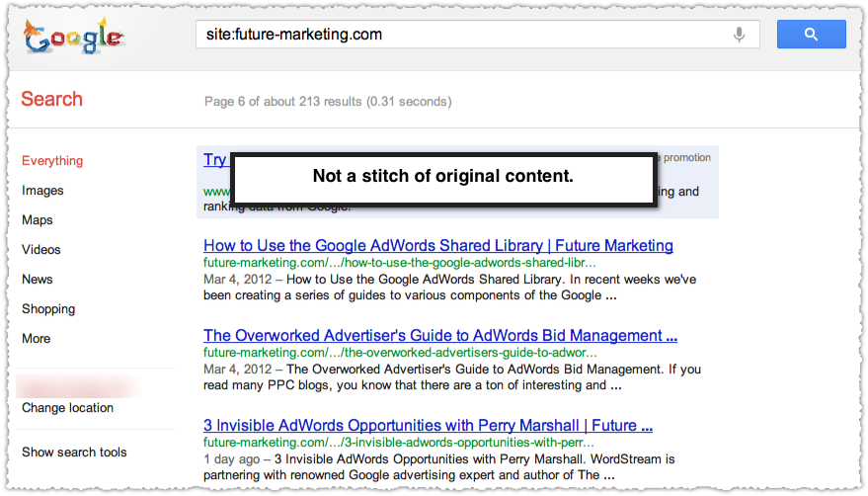Click the 'In recent weeks we've' snippet text

tap(633, 280)
